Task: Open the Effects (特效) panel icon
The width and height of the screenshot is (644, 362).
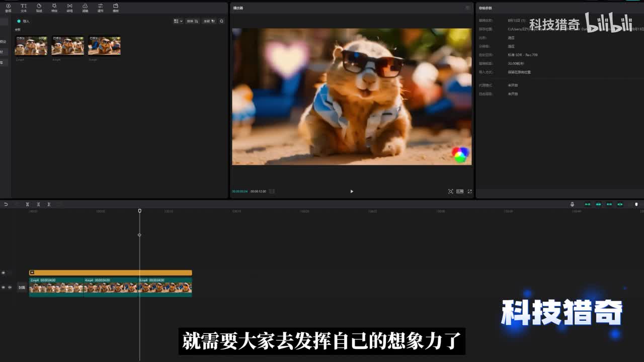Action: pos(54,7)
